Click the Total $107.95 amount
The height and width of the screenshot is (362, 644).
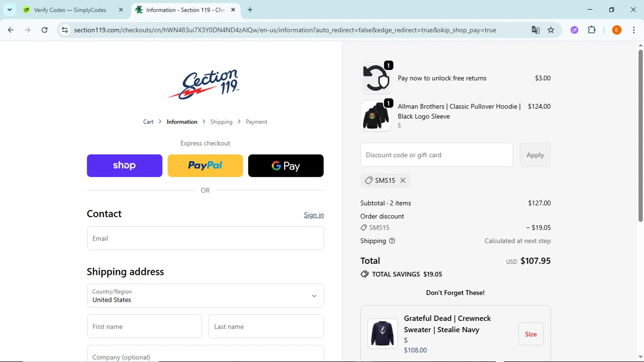pyautogui.click(x=535, y=261)
